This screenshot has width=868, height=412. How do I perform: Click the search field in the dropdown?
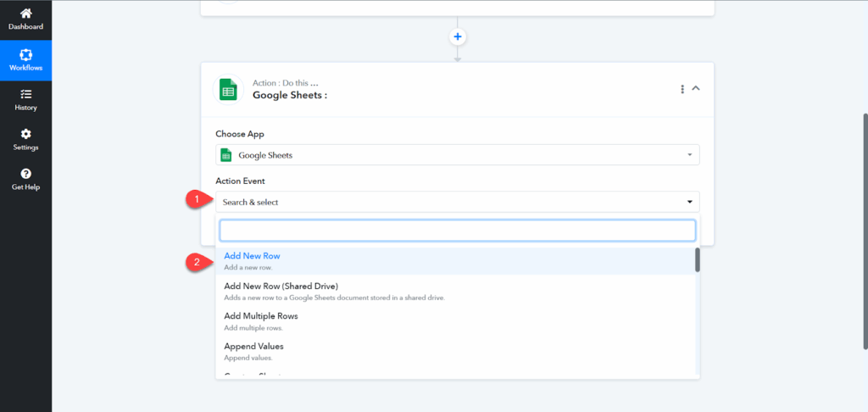pyautogui.click(x=457, y=231)
